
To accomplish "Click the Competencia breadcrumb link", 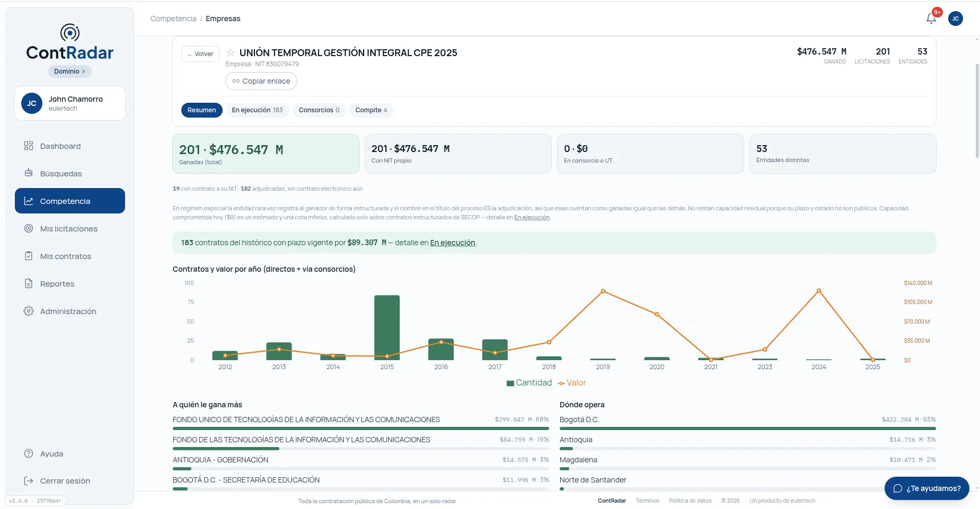I will pos(173,19).
